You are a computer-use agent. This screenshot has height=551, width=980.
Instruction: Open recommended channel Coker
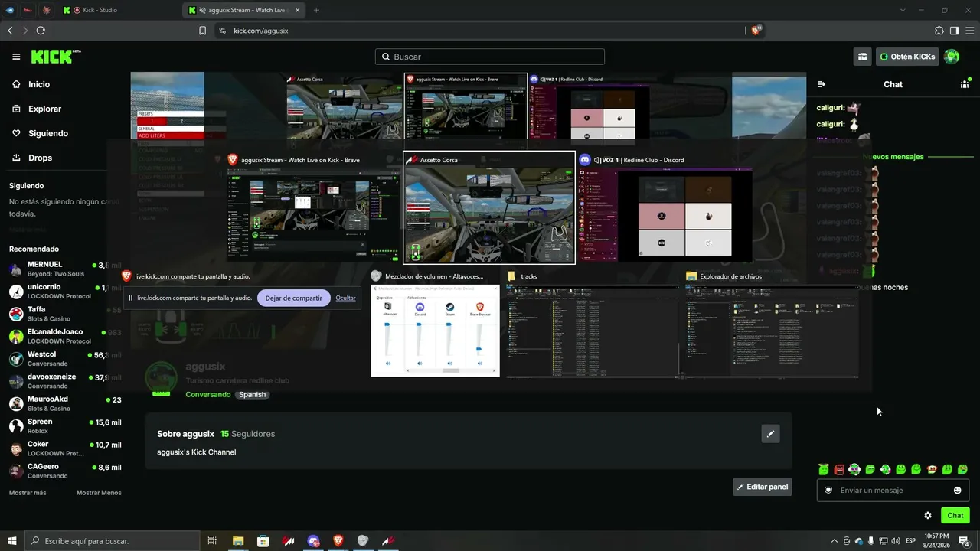(x=64, y=448)
